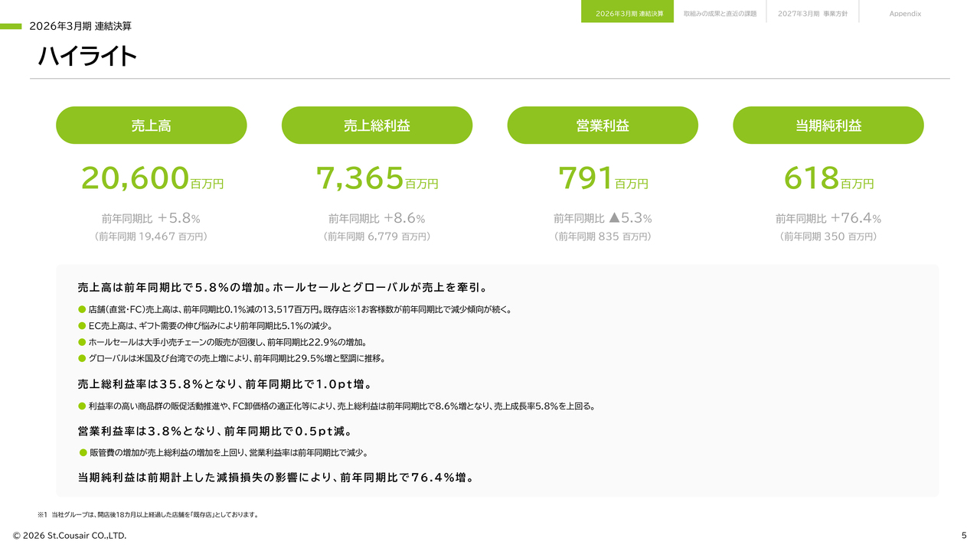Click © 2026 St.Cousair CO.,LTD. footer
Image resolution: width=980 pixels, height=551 pixels.
coord(70,536)
